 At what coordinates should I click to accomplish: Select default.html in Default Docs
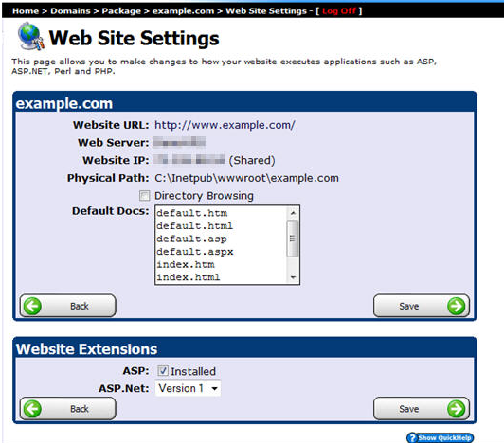point(194,226)
